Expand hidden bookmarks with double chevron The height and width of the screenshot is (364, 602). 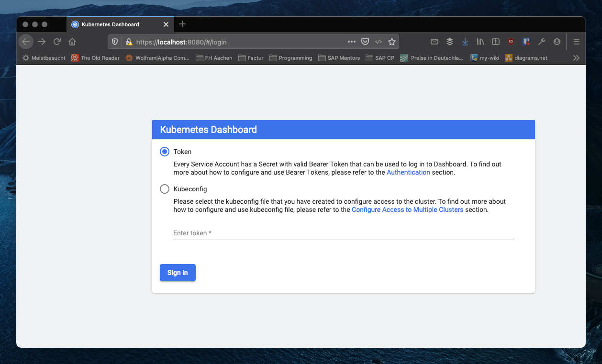coord(576,58)
